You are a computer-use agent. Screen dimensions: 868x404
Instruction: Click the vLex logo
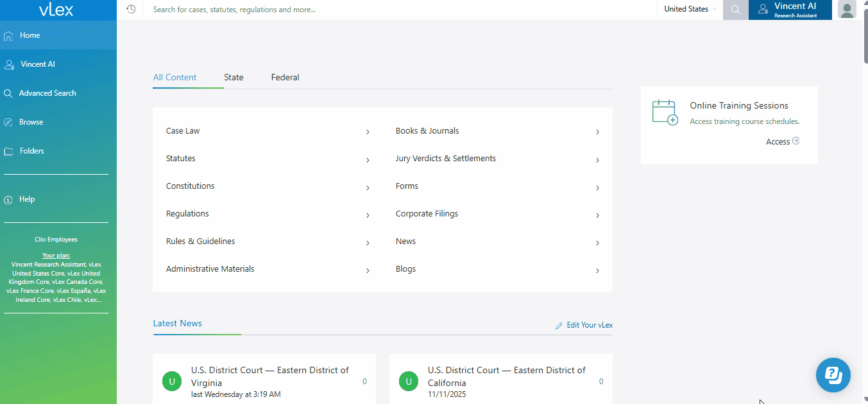[x=56, y=10]
